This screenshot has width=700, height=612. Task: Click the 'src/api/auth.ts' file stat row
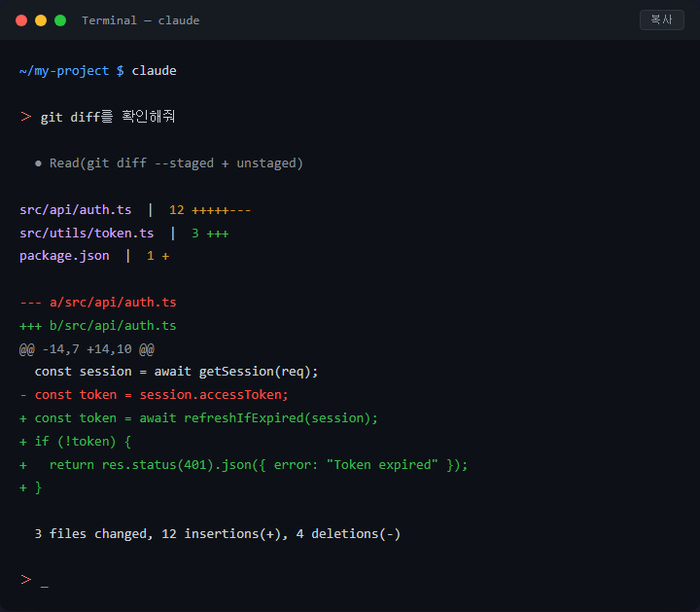point(135,209)
